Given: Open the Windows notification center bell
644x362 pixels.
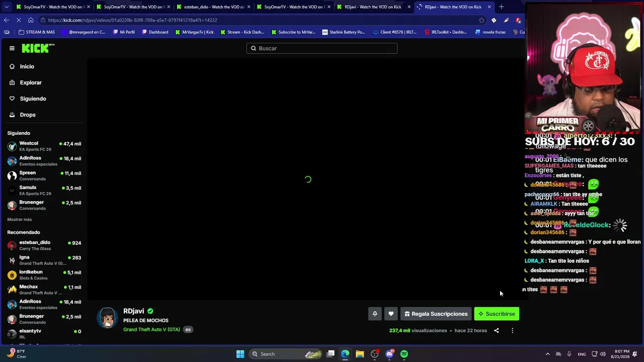Looking at the screenshot, I should point(635,354).
